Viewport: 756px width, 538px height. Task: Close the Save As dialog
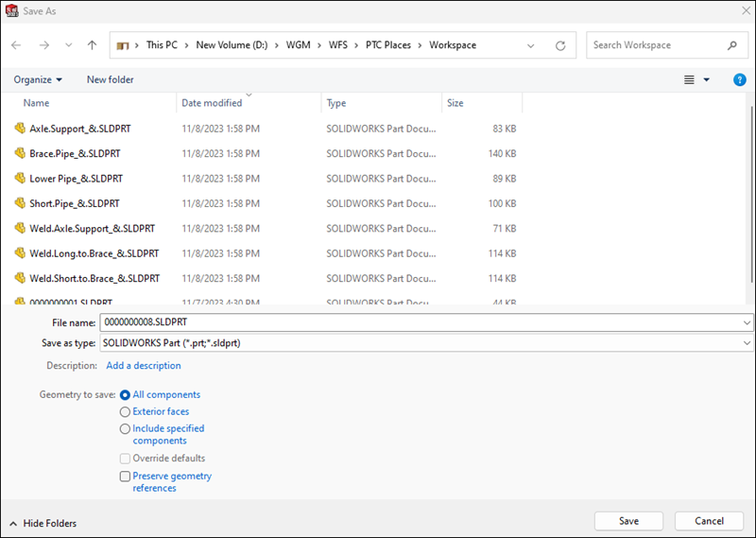pos(746,10)
